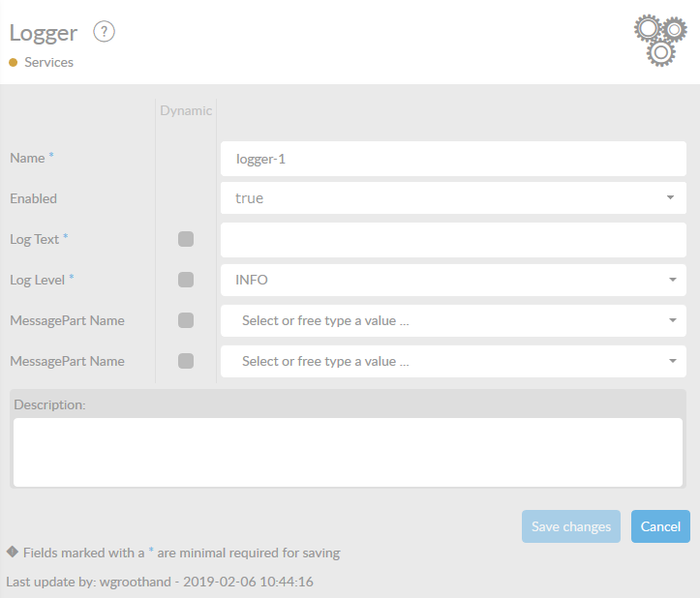Click the diamond icon beside required-fields note

point(12,553)
